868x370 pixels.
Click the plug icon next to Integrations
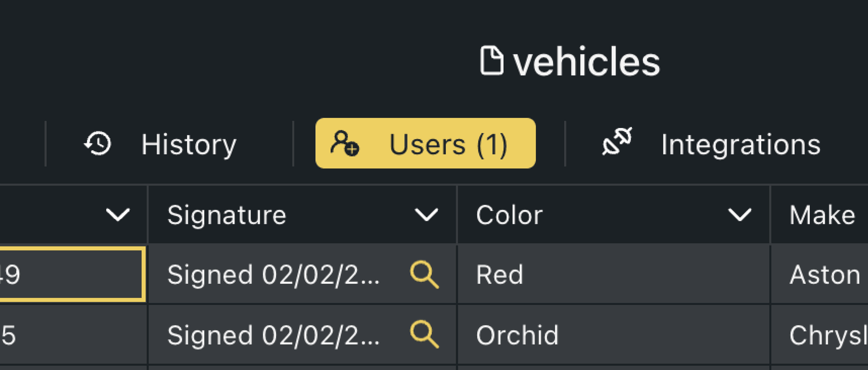point(616,142)
